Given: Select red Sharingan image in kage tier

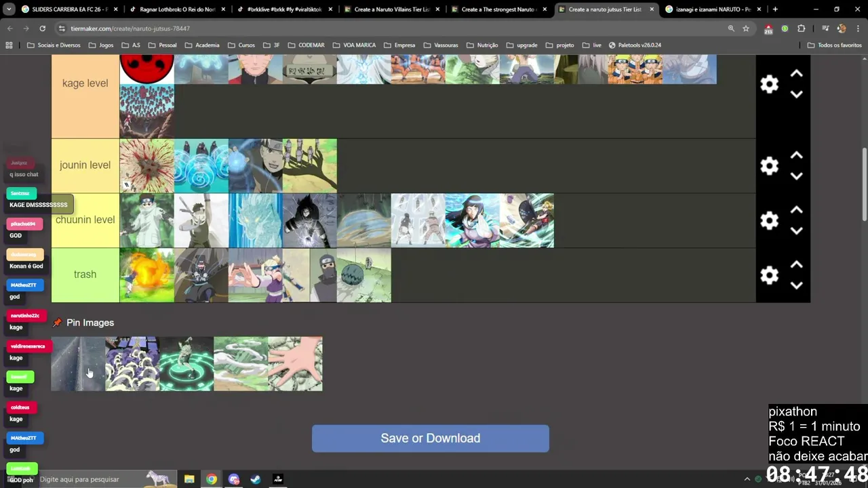Looking at the screenshot, I should click(x=147, y=70).
